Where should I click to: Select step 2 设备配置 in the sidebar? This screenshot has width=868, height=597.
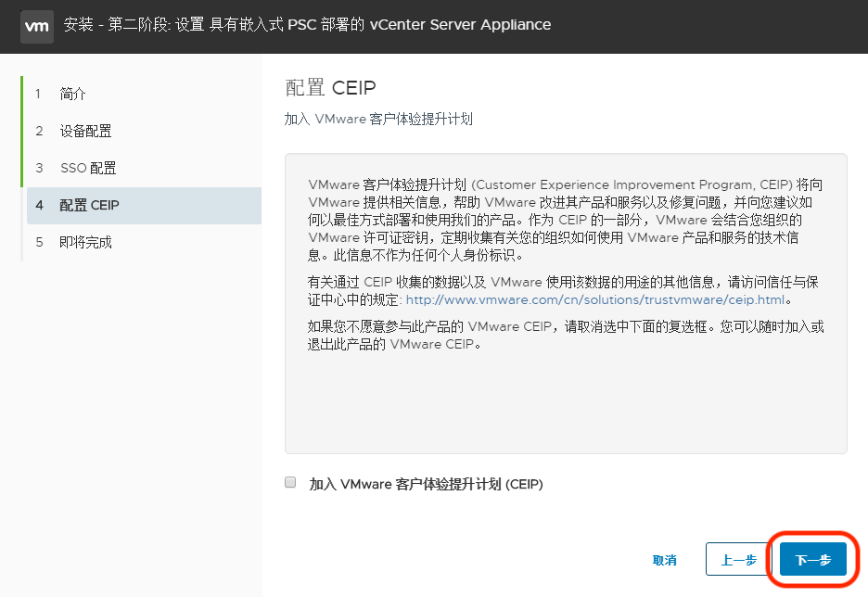(83, 131)
